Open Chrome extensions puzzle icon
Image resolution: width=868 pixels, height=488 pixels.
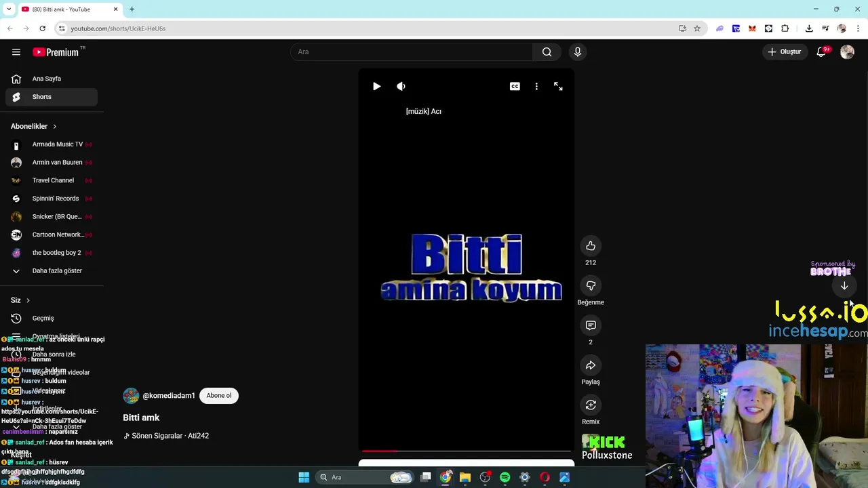(785, 28)
